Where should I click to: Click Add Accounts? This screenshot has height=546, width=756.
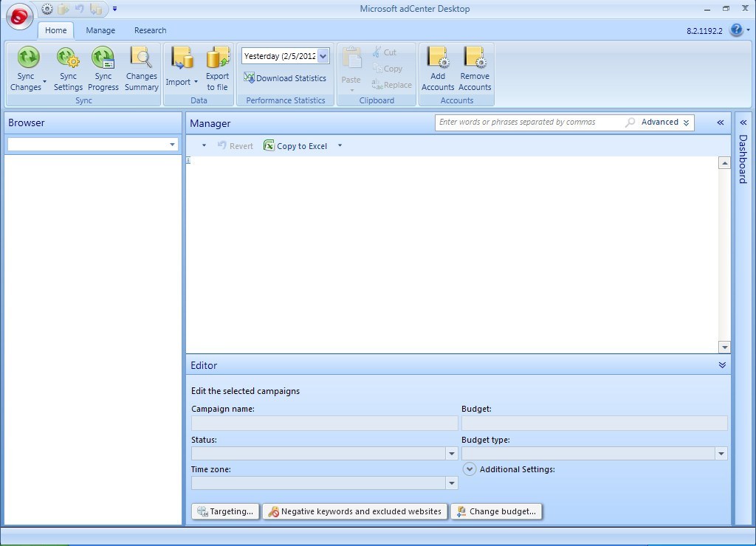(438, 69)
